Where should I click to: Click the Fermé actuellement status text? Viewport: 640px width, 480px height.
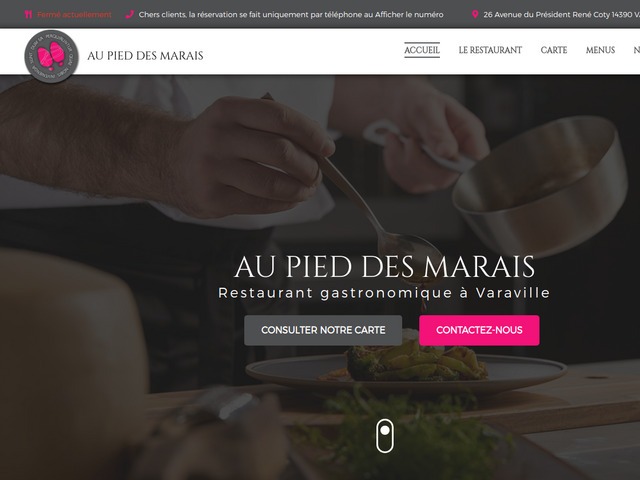coord(74,15)
